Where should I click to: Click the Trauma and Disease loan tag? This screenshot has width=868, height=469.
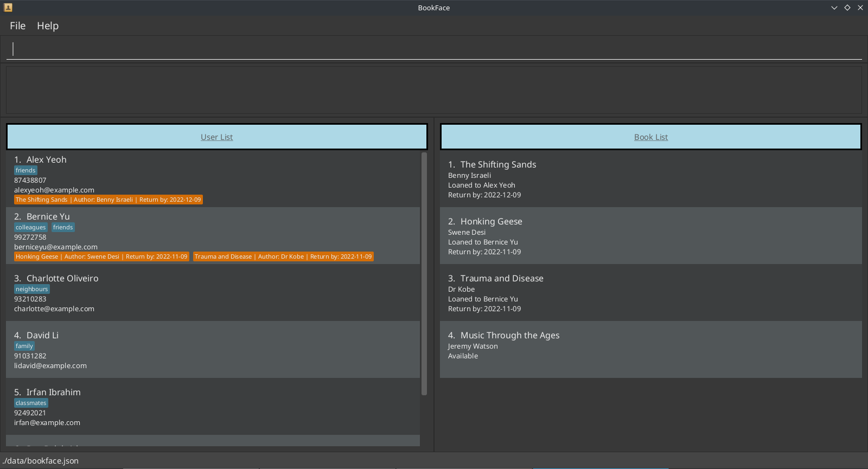[x=283, y=256]
